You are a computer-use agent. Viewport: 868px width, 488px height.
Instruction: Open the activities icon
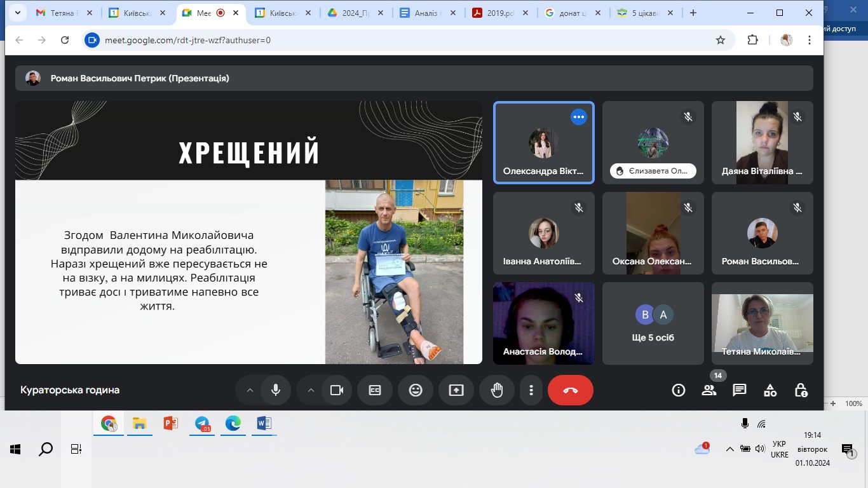pos(770,390)
